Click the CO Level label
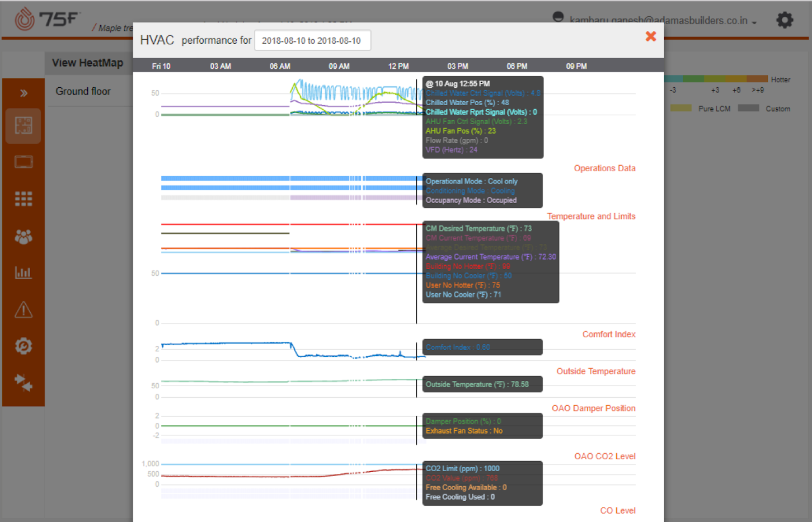 point(617,510)
